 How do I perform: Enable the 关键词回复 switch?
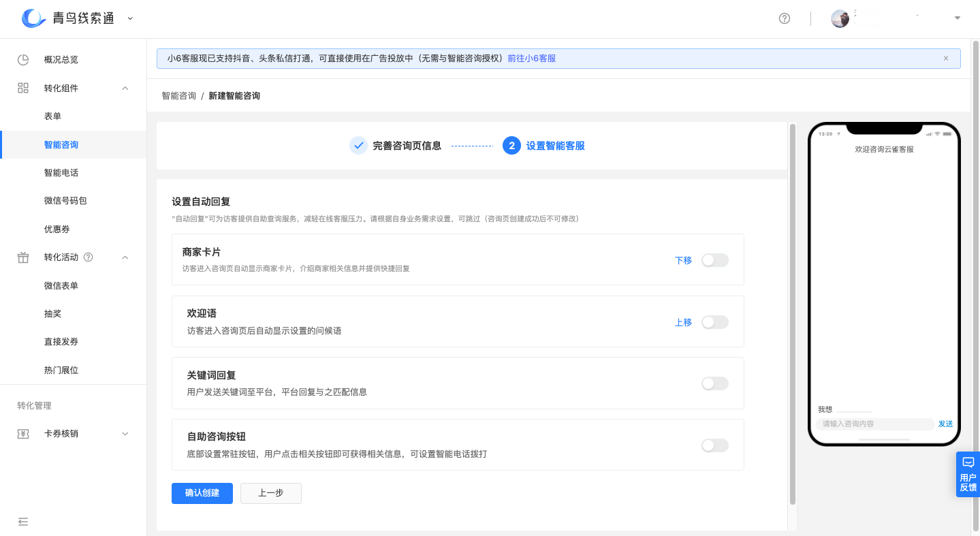point(714,383)
